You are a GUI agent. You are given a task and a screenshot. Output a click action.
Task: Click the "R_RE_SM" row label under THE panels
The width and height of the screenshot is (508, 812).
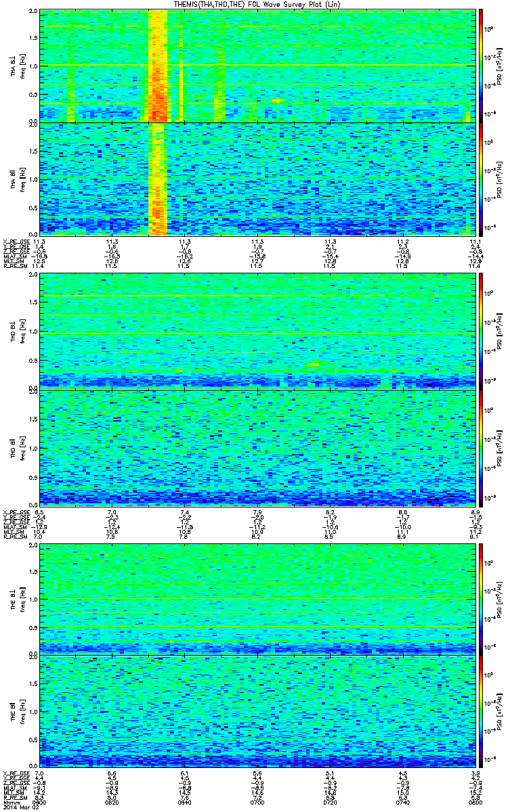(x=14, y=798)
